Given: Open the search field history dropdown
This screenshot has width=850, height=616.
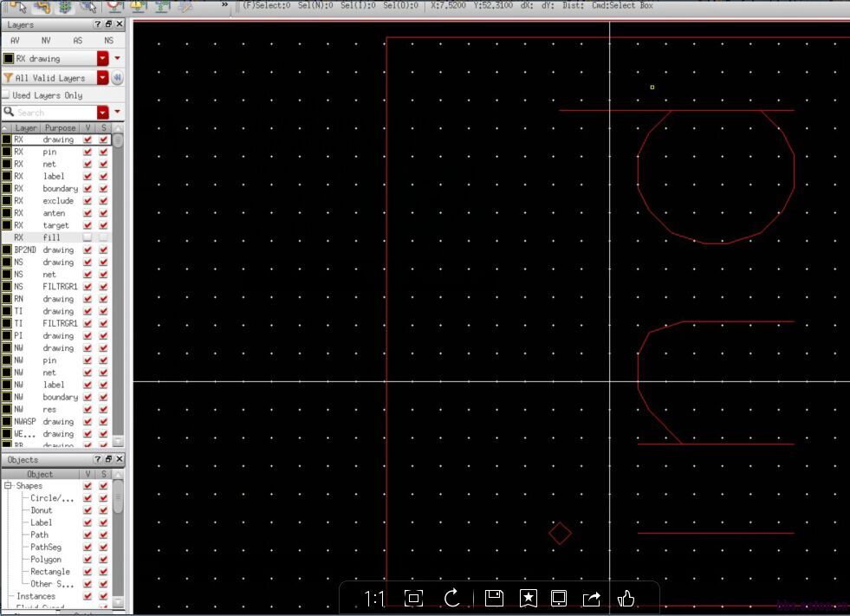Looking at the screenshot, I should [x=103, y=112].
